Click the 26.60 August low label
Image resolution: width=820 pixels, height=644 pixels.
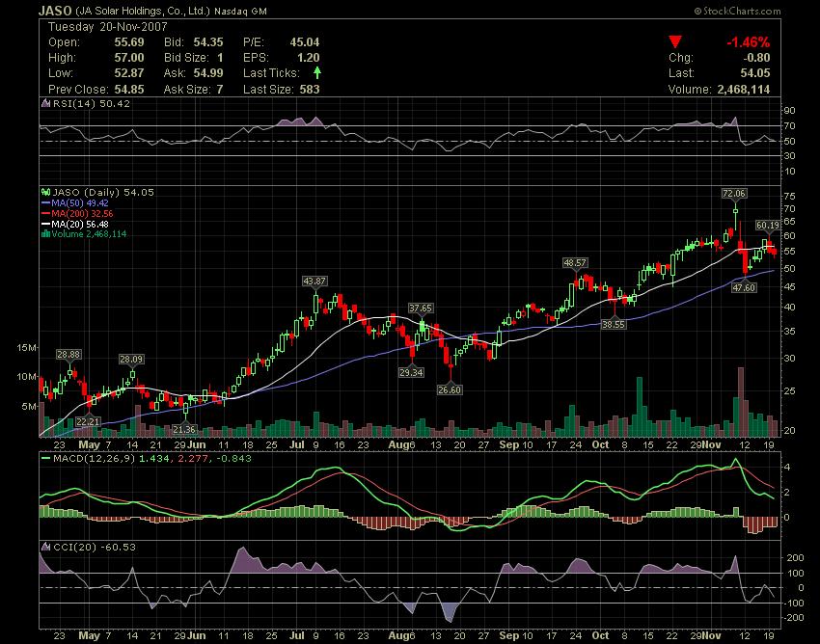pos(450,389)
